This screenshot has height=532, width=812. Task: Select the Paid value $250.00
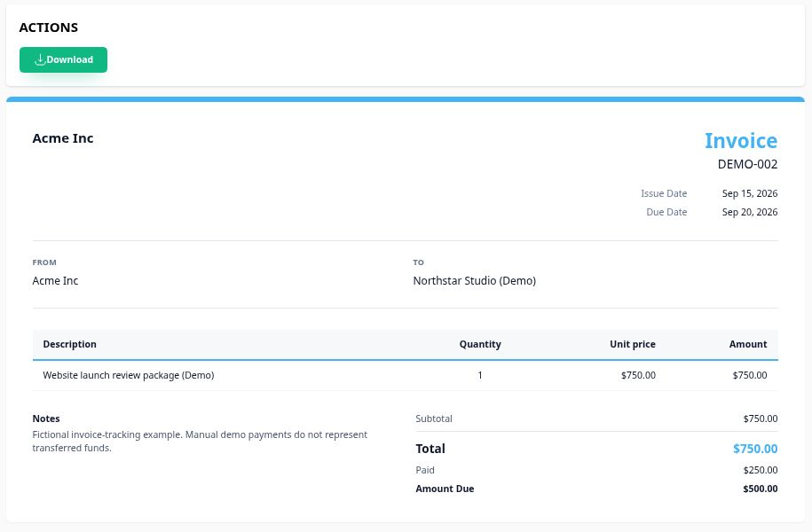point(761,470)
